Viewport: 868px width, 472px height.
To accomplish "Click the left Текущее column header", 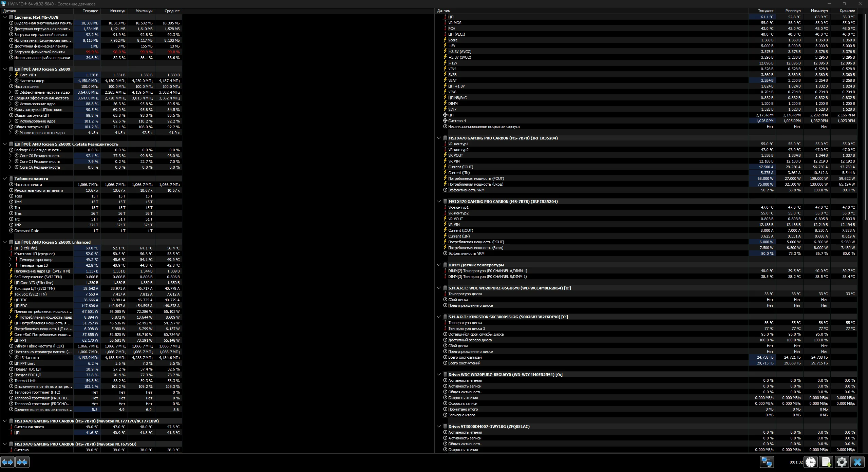I will coord(90,11).
